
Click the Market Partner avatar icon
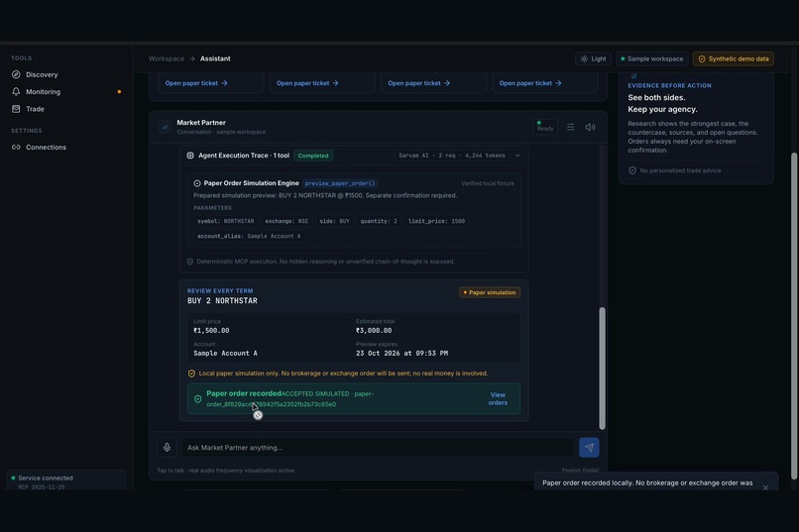165,127
